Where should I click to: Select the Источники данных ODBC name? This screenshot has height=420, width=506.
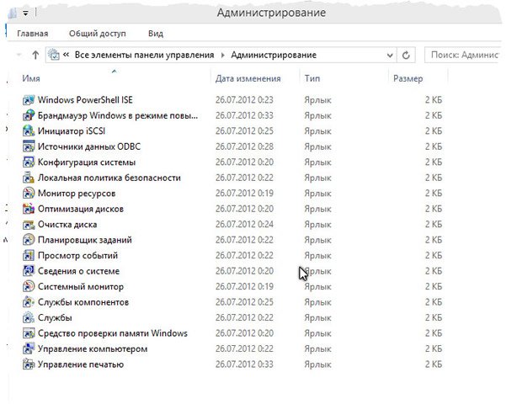(89, 146)
